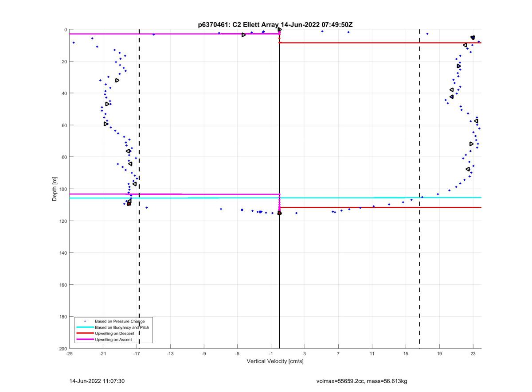The image size is (532, 392).
Task: Click x-axis tick label "-5"
Action: (237, 354)
